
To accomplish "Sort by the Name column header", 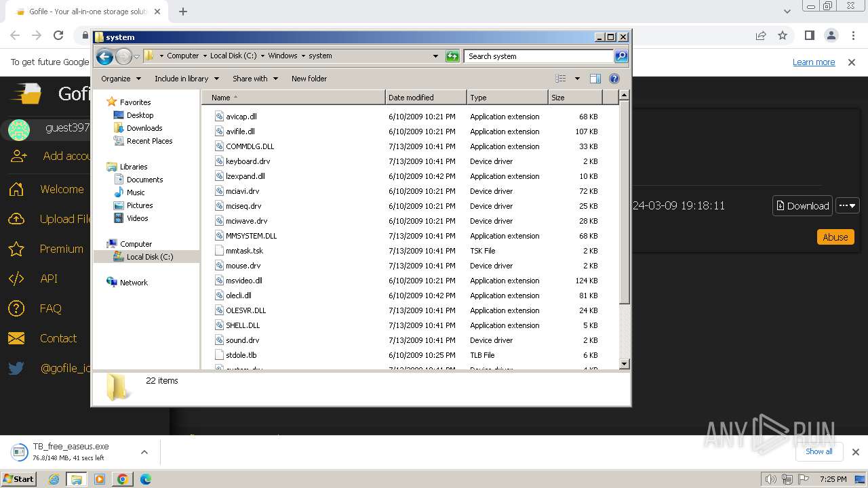I will 294,98.
